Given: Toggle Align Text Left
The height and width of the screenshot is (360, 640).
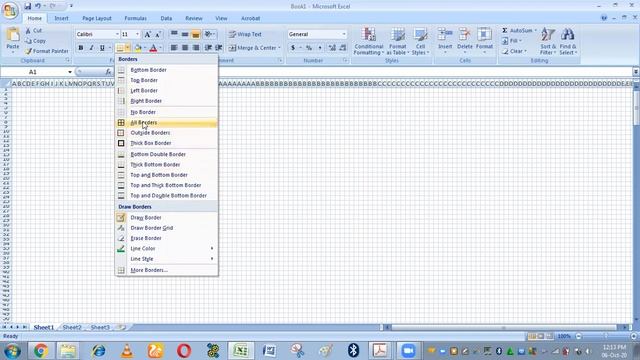Looking at the screenshot, I should [174, 48].
